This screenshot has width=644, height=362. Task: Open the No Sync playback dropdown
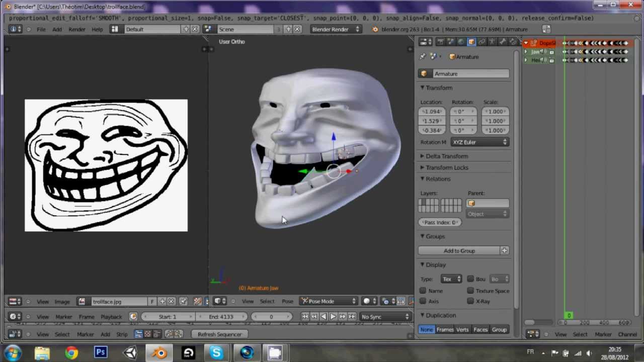tap(385, 317)
